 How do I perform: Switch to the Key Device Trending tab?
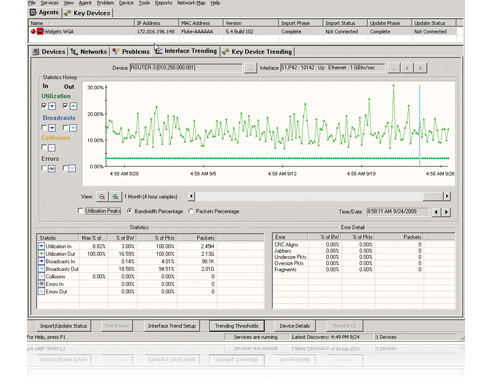(257, 52)
